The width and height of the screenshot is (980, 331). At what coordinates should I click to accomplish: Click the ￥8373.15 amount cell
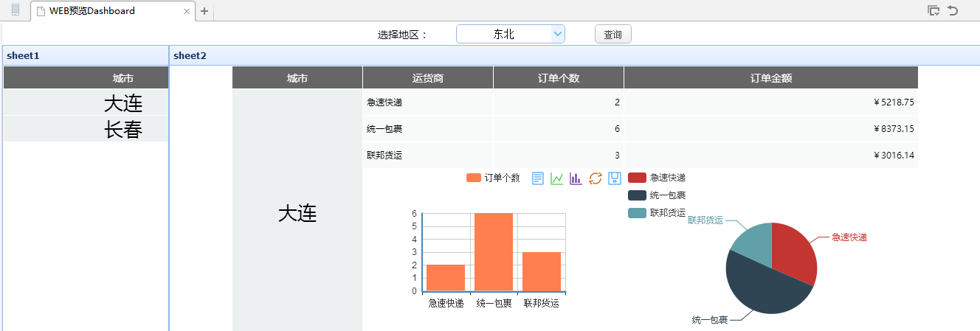pos(771,129)
